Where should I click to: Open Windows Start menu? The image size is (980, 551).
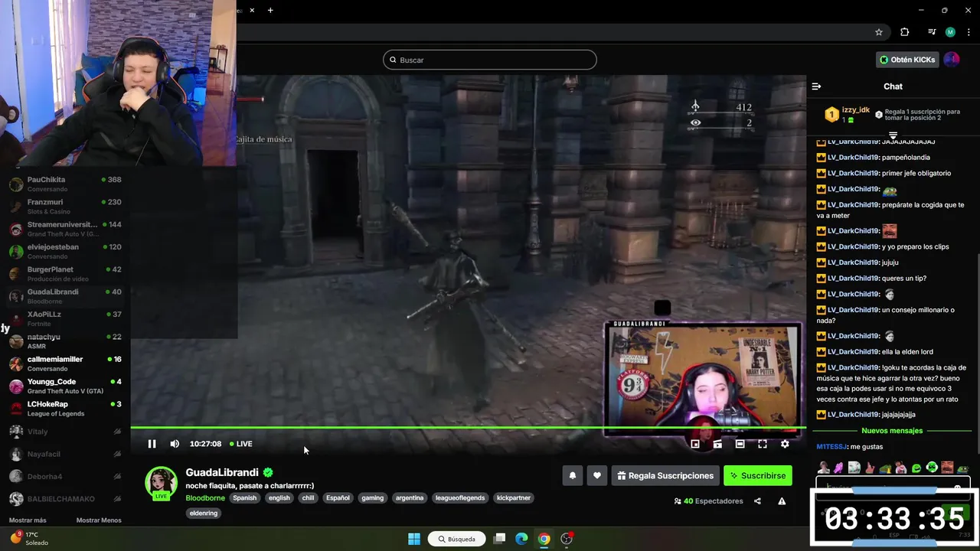[x=414, y=539]
